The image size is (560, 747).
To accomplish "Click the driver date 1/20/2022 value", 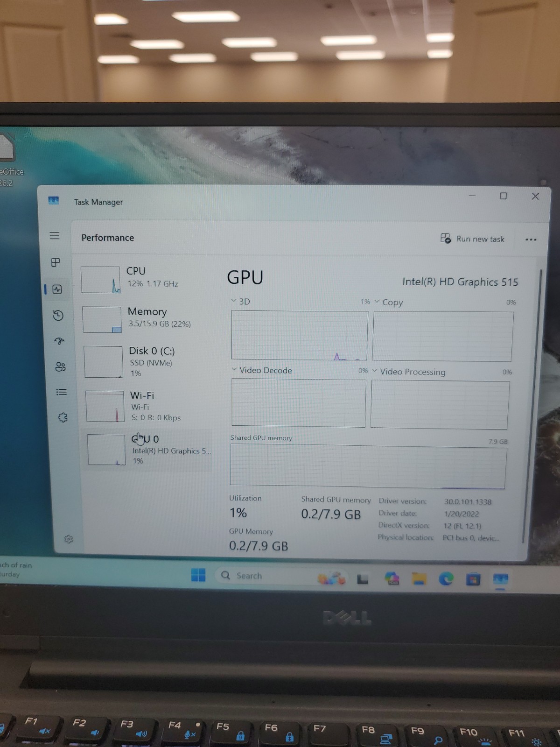I will pos(461,514).
